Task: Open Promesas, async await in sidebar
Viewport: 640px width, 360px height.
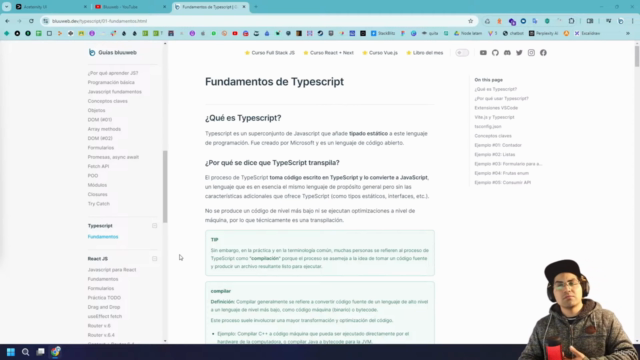Action: 113,157
